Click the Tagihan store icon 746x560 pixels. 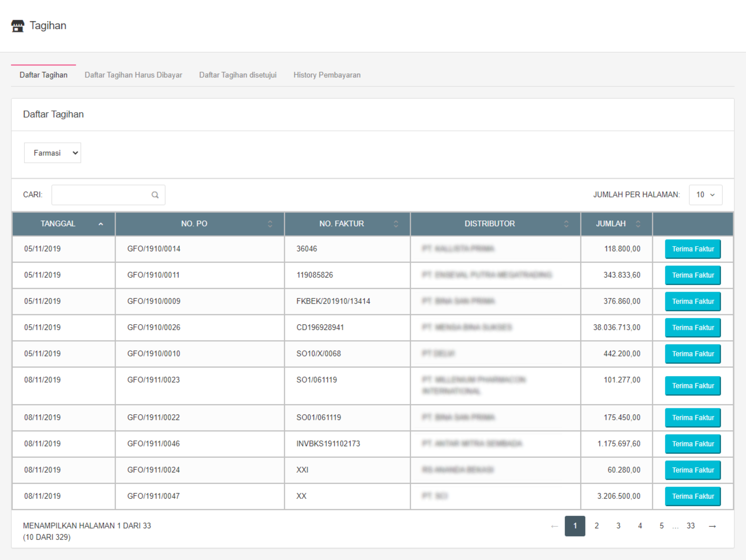click(18, 26)
